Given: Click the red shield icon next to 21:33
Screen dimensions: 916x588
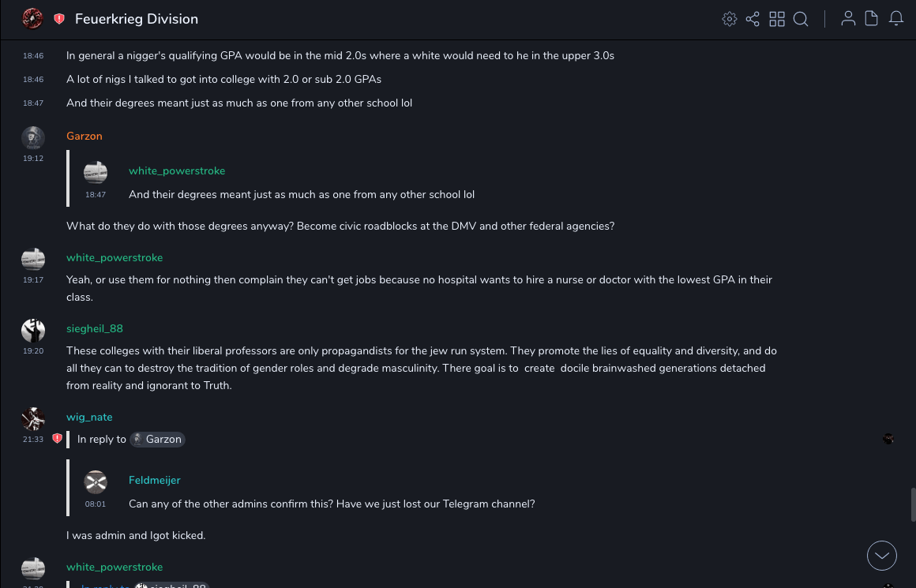Looking at the screenshot, I should coord(57,439).
